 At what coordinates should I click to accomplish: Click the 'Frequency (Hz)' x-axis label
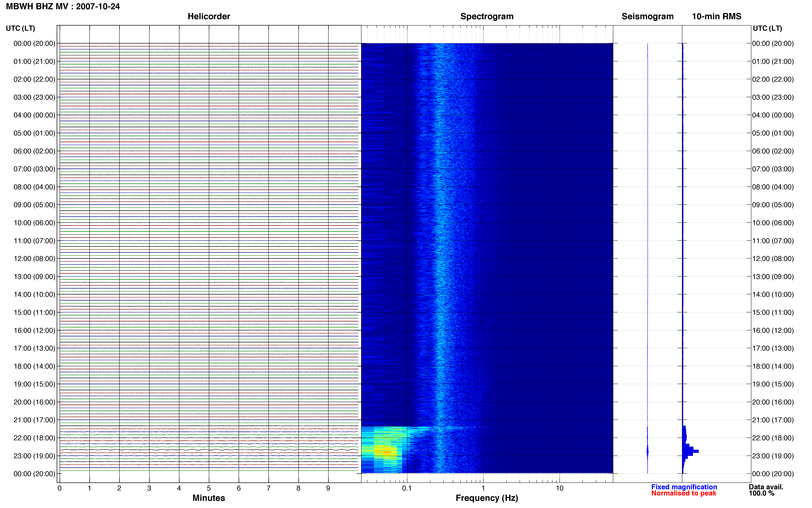(x=487, y=498)
